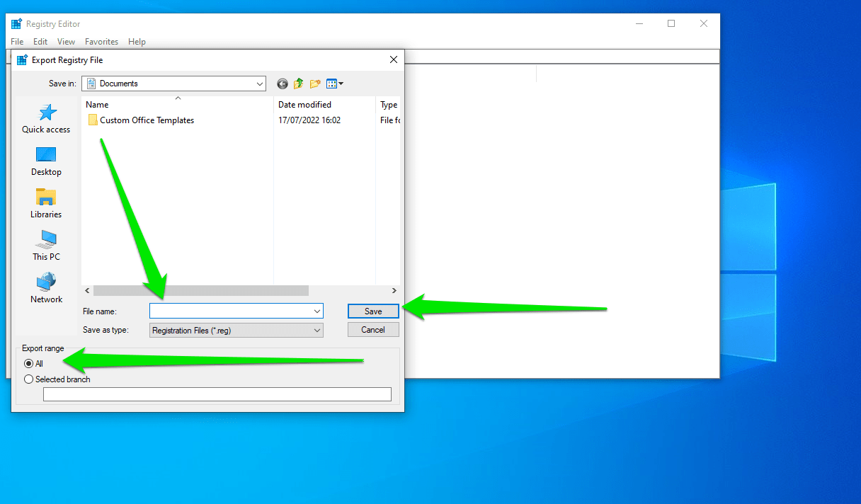Click the Save button
This screenshot has width=861, height=504.
373,311
